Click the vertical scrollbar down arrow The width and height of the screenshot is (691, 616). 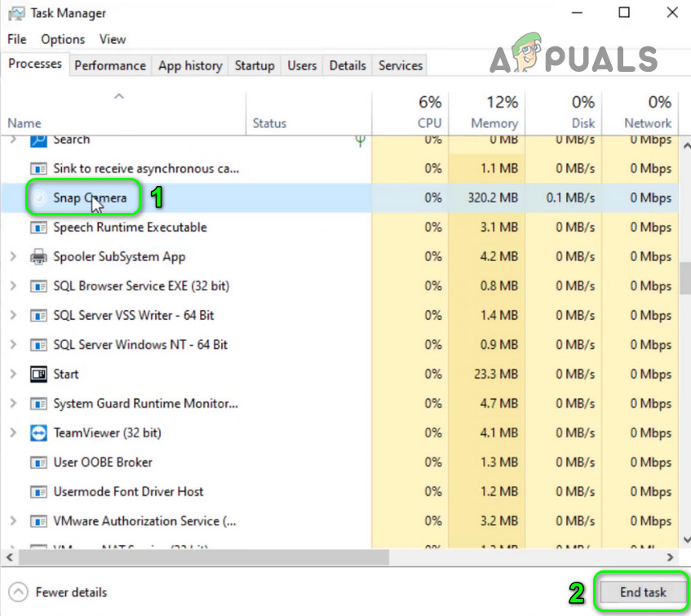click(x=686, y=539)
